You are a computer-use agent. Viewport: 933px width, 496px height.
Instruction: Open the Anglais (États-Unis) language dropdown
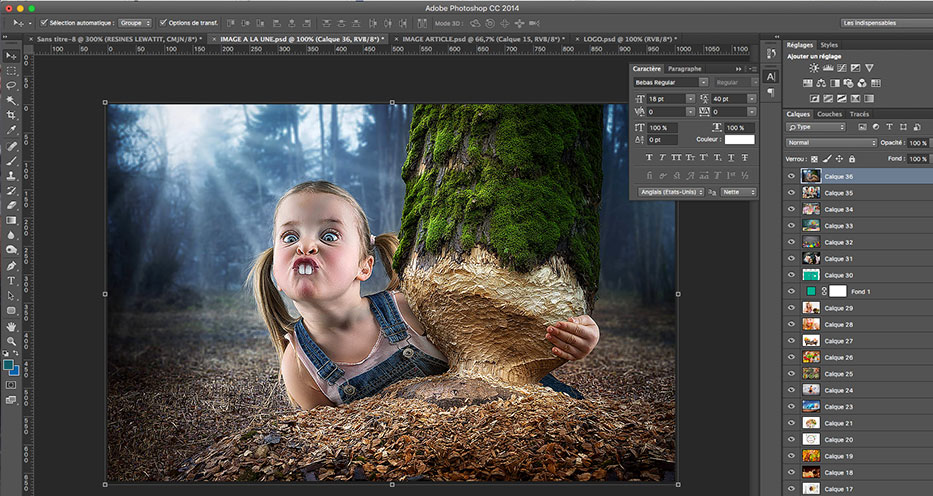pos(671,192)
